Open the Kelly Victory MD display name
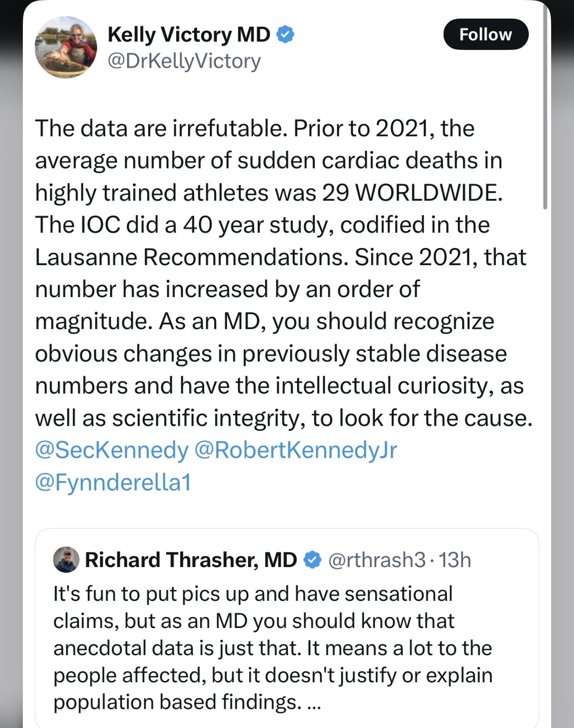Viewport: 574px width, 728px height. click(189, 34)
